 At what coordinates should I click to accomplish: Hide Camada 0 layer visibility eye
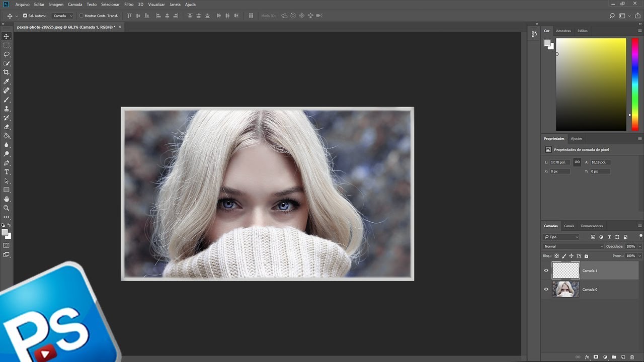click(546, 289)
